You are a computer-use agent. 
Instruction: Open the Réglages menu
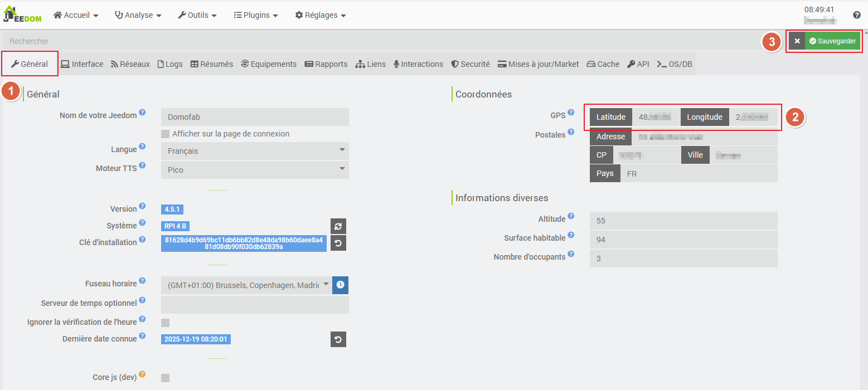point(321,15)
